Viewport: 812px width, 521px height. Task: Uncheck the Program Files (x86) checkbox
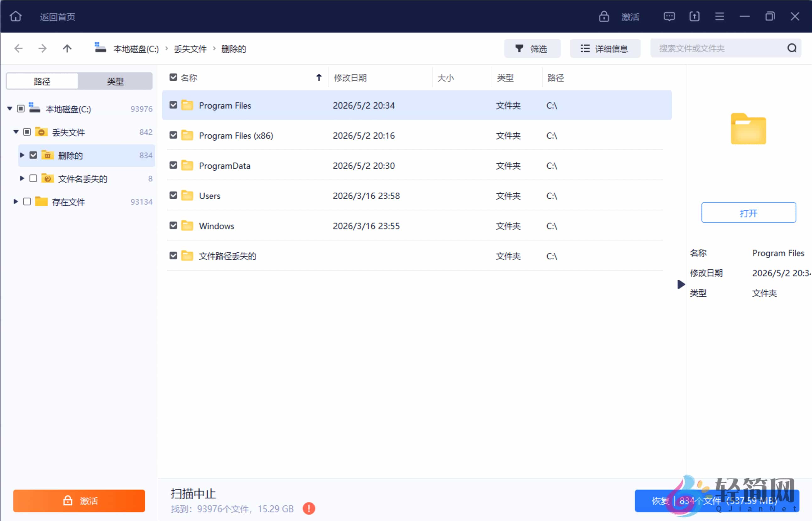173,135
